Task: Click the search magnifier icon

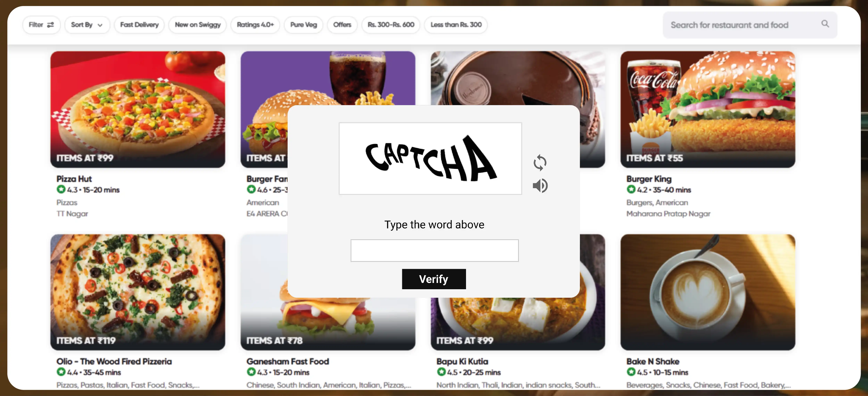Action: coord(825,24)
